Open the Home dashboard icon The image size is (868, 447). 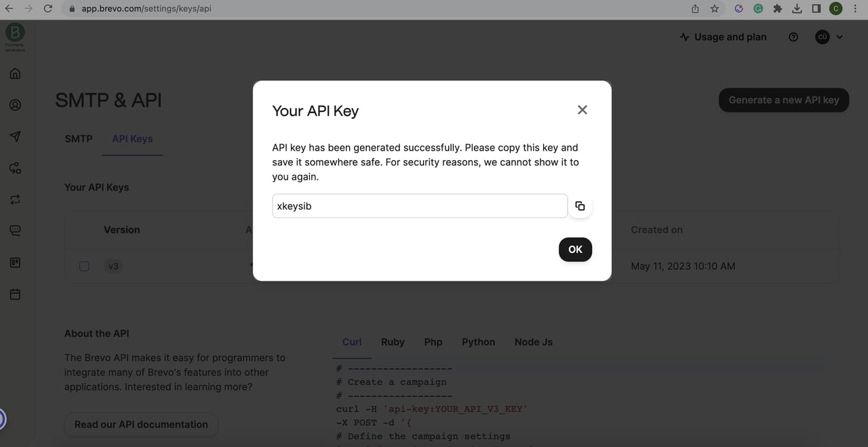pyautogui.click(x=15, y=73)
